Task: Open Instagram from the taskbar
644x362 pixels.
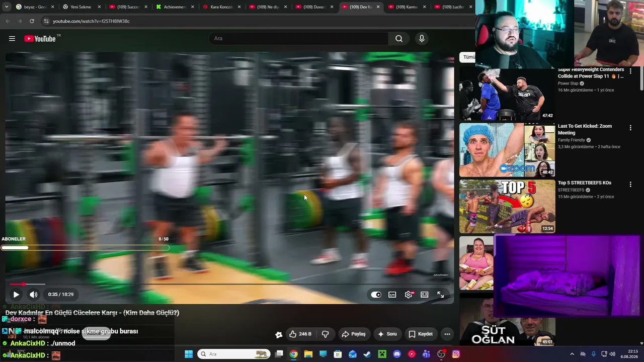Action: click(456, 354)
